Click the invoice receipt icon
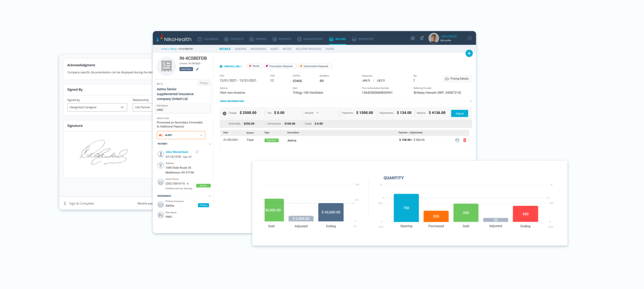The height and width of the screenshot is (289, 644). (166, 66)
